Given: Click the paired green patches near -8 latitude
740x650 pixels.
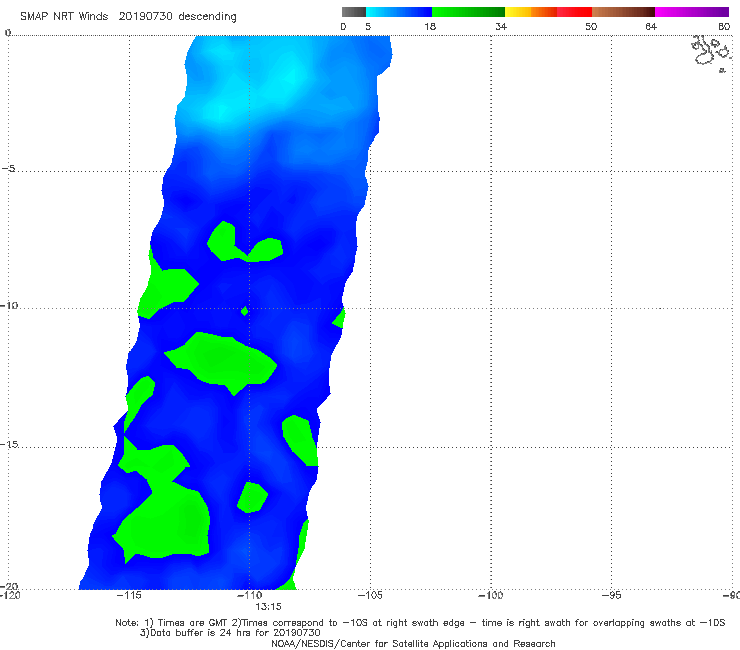Looking at the screenshot, I should (244, 243).
